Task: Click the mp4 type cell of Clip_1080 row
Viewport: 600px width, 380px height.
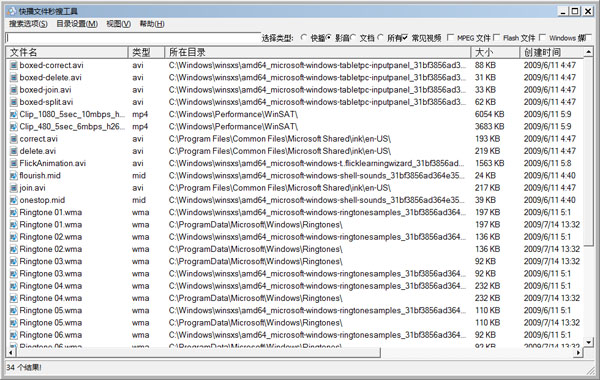Action: pos(140,114)
